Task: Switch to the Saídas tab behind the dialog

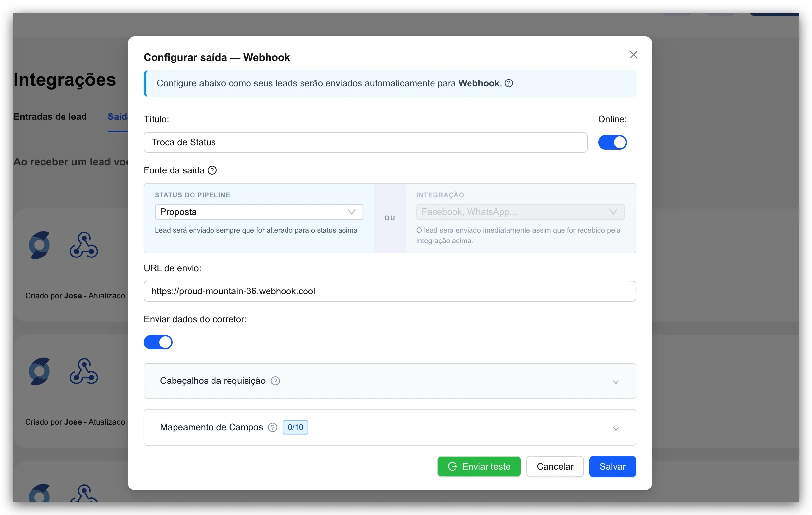Action: click(x=118, y=116)
